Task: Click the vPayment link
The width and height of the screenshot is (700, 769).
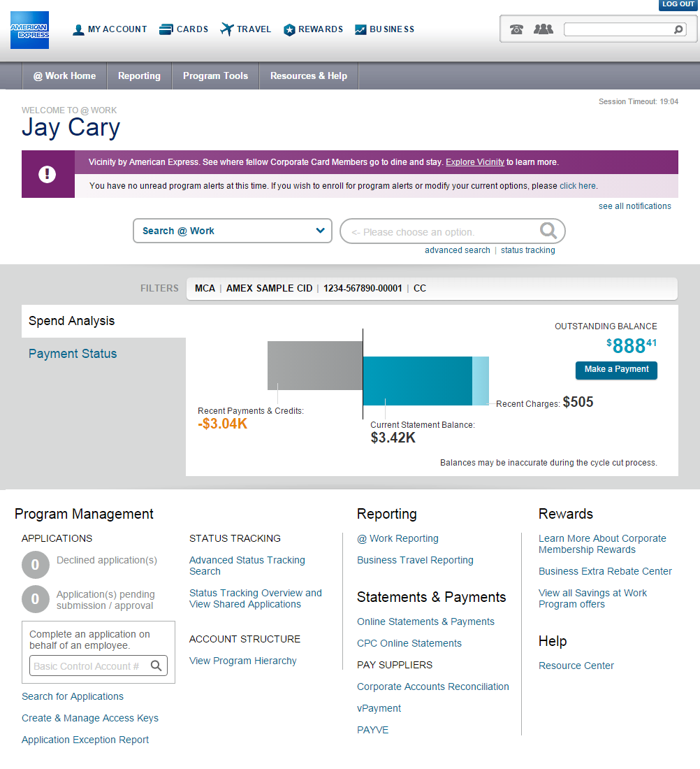Action: point(379,708)
